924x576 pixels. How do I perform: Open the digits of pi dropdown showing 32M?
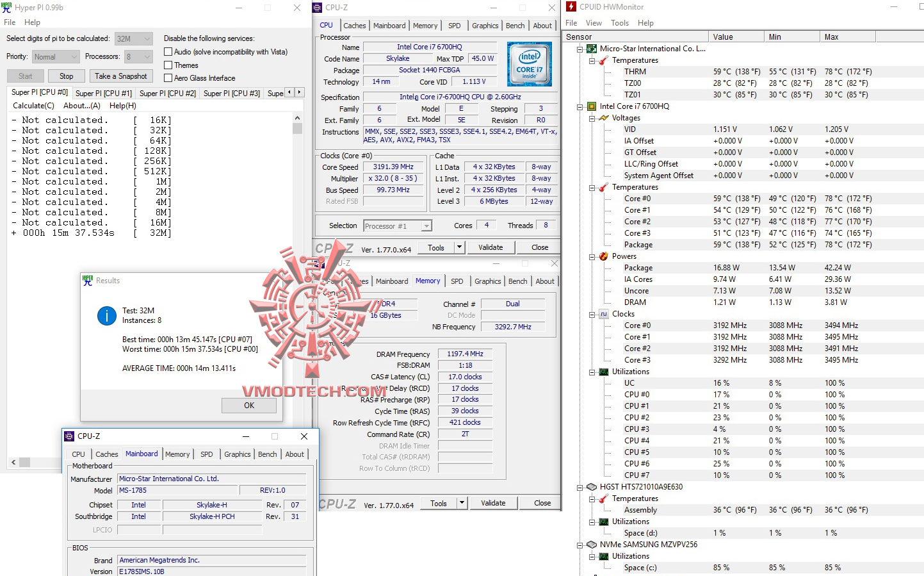pos(147,38)
